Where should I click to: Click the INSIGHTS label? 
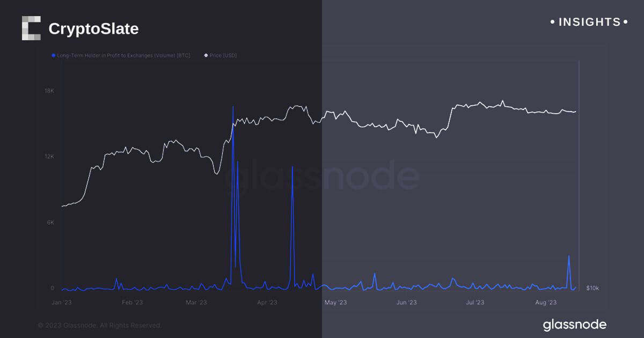coord(589,22)
